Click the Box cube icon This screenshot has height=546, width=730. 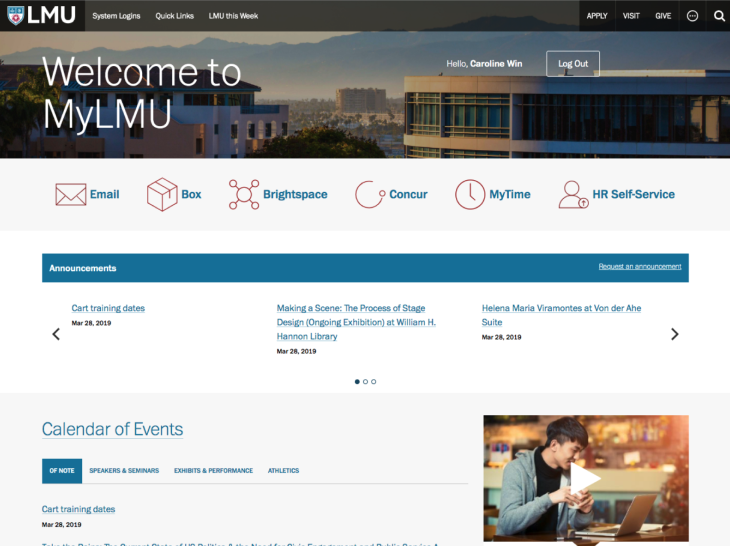pyautogui.click(x=162, y=194)
